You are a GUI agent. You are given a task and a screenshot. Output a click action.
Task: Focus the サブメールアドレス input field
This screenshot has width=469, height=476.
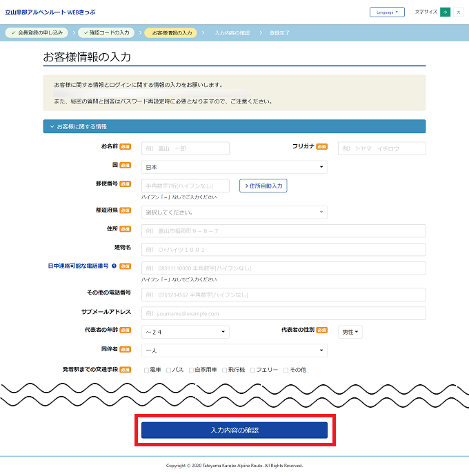pos(283,313)
